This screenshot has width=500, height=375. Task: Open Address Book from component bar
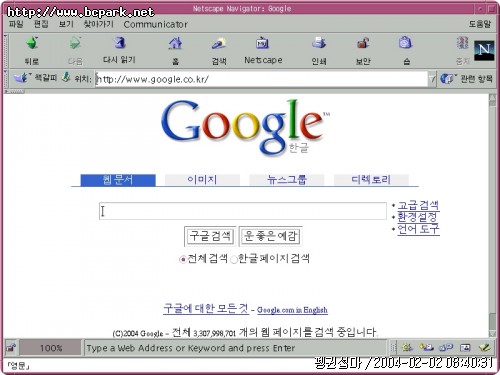point(465,348)
